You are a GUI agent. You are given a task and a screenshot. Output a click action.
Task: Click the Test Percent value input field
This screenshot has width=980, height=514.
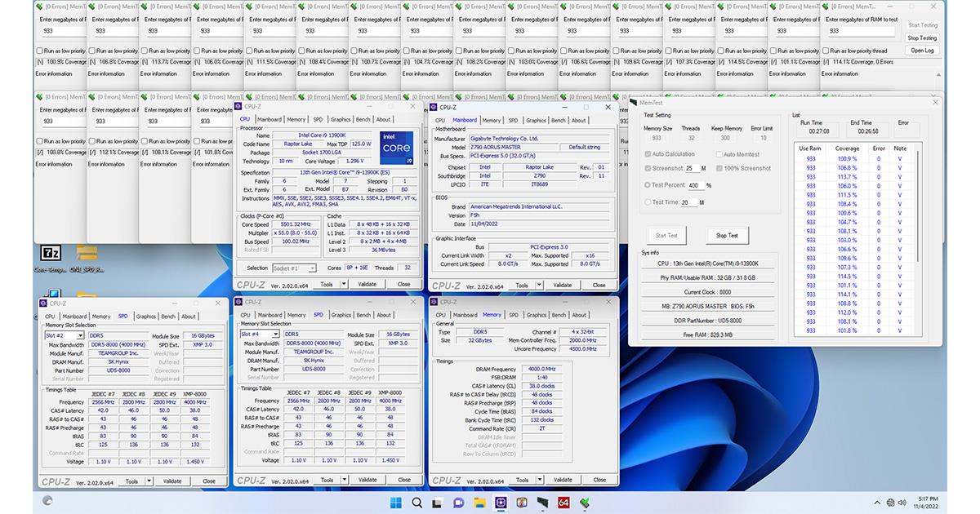(x=696, y=185)
